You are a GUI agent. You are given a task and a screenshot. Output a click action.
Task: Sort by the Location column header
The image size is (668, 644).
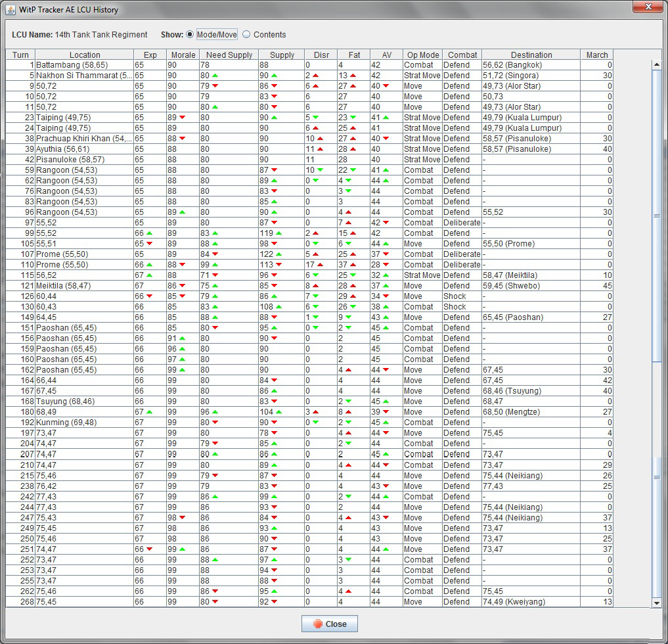coord(84,55)
